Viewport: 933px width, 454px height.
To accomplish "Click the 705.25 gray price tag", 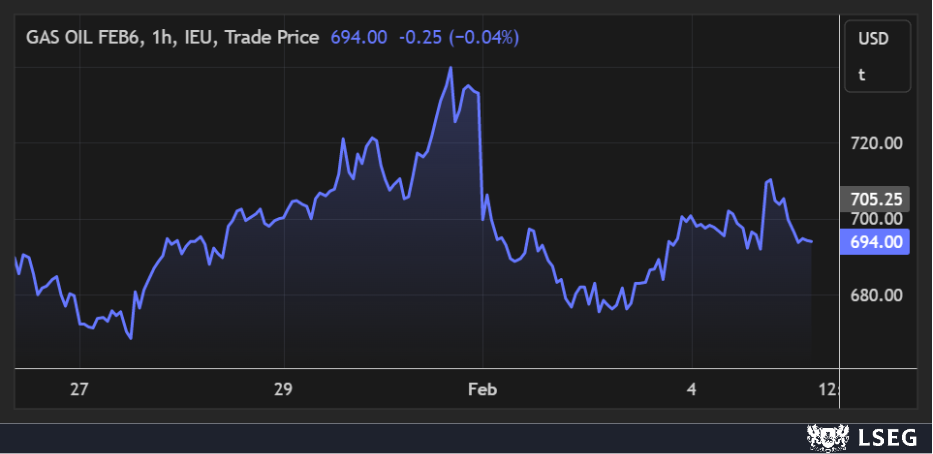I will 876,199.
